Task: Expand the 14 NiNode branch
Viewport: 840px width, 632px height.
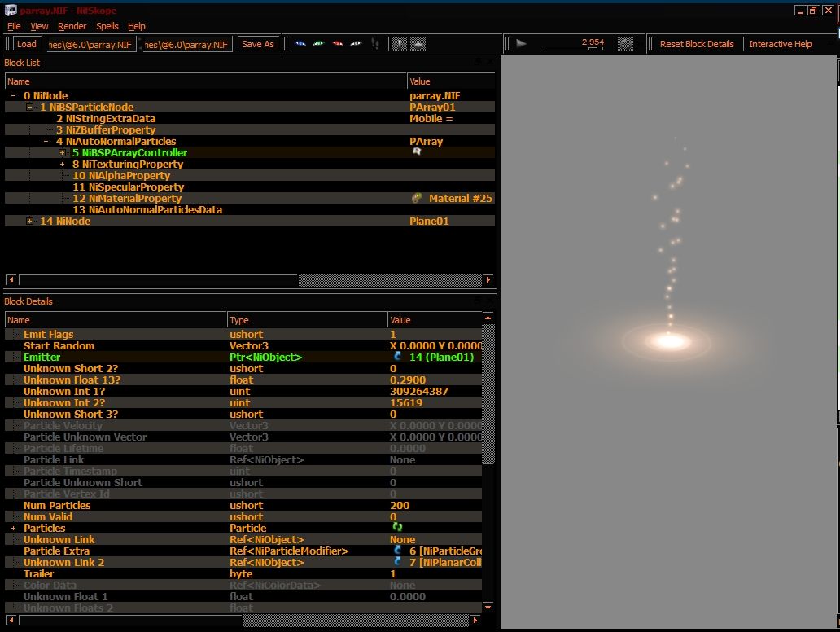Action: point(30,221)
